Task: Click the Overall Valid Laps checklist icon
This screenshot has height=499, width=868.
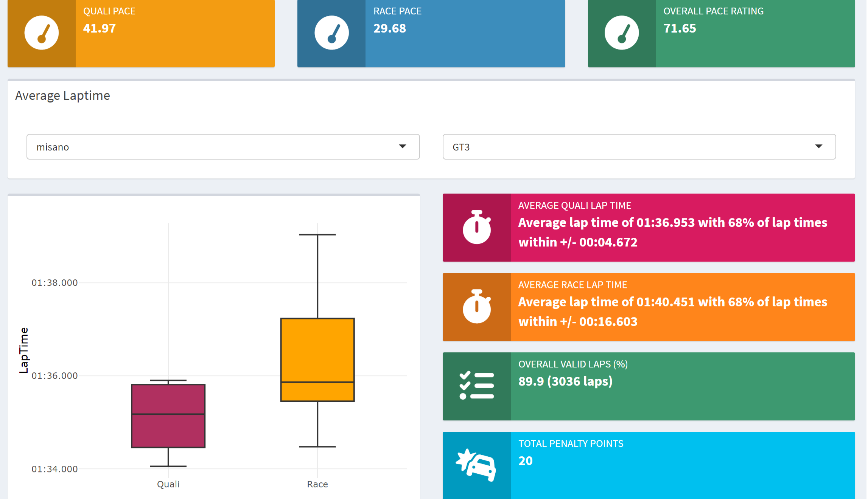Action: click(477, 384)
